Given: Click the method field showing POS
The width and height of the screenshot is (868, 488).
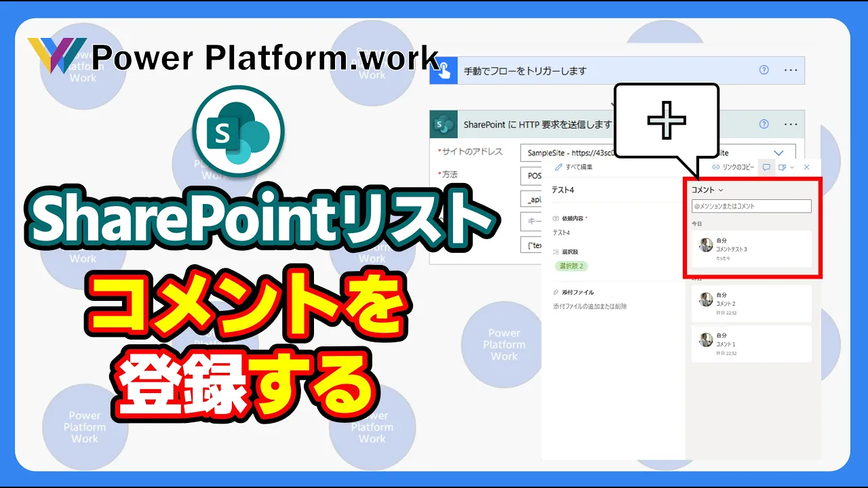Looking at the screenshot, I should click(530, 176).
